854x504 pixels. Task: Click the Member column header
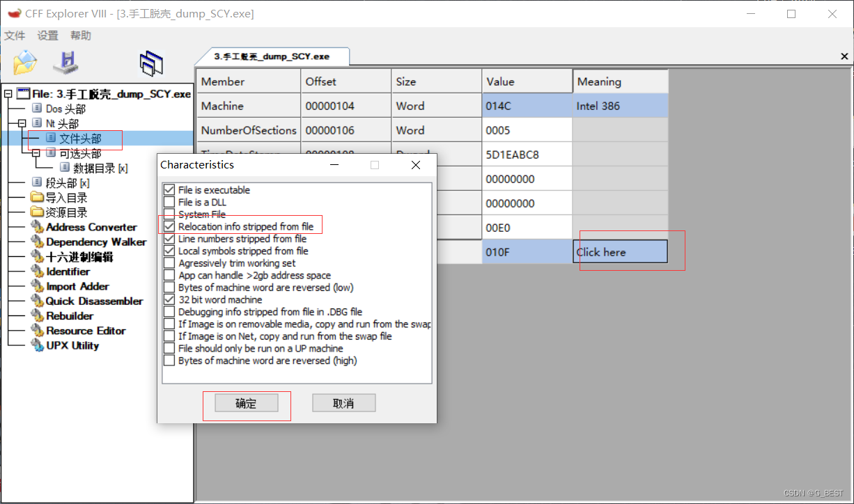(x=249, y=81)
